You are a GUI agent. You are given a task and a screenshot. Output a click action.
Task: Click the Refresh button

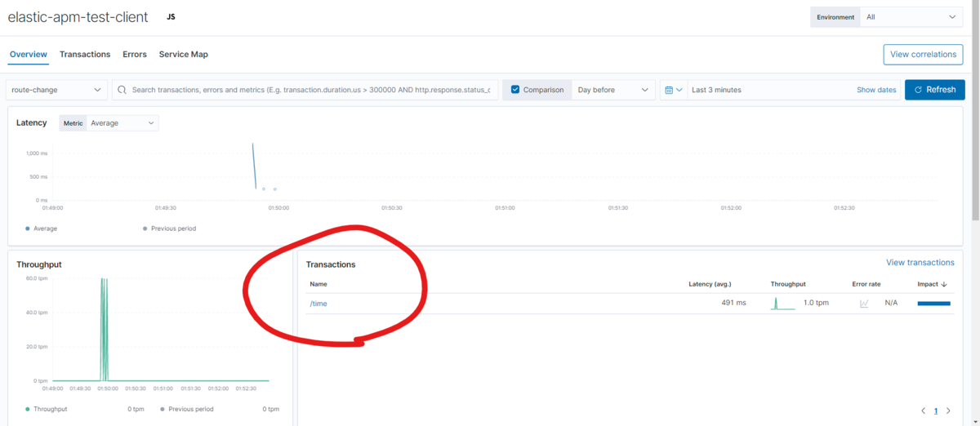(935, 90)
